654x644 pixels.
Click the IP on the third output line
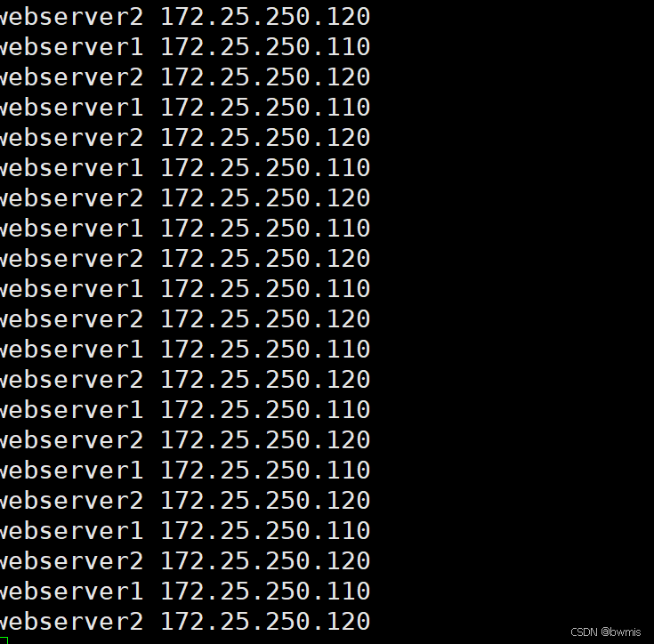[265, 77]
